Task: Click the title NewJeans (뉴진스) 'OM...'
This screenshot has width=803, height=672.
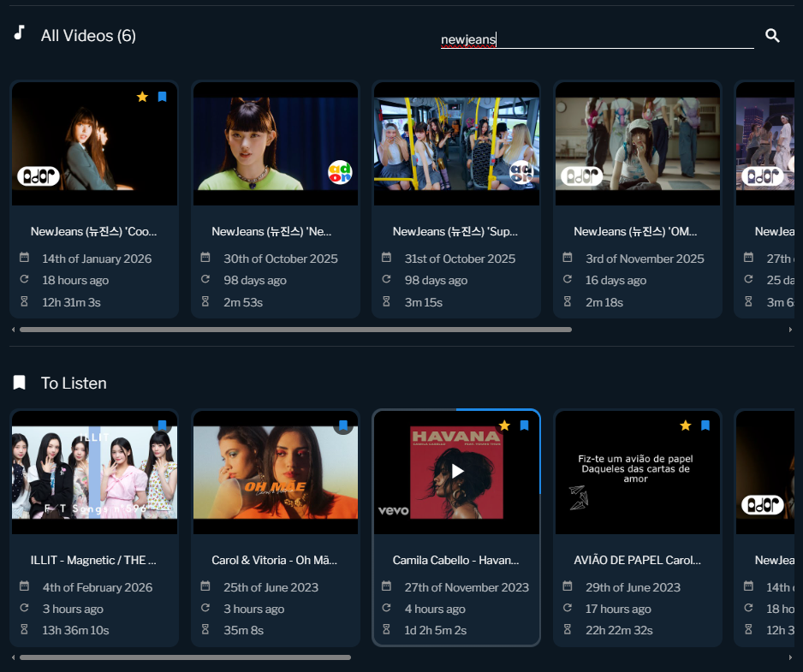Action: click(635, 231)
